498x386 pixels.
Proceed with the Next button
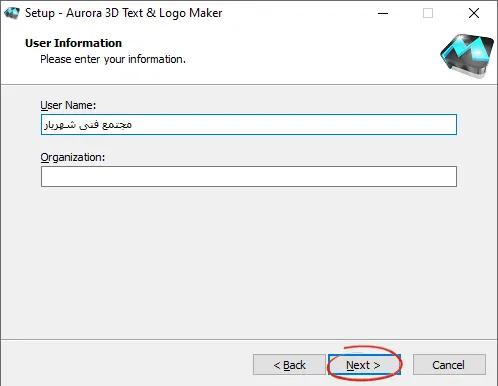click(x=364, y=365)
